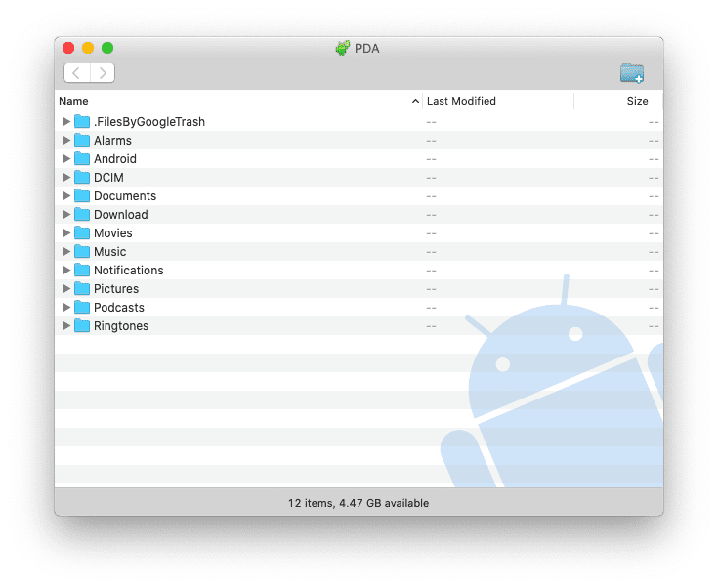Expand the Notifications folder disclosure triangle
The height and width of the screenshot is (588, 718).
(66, 270)
